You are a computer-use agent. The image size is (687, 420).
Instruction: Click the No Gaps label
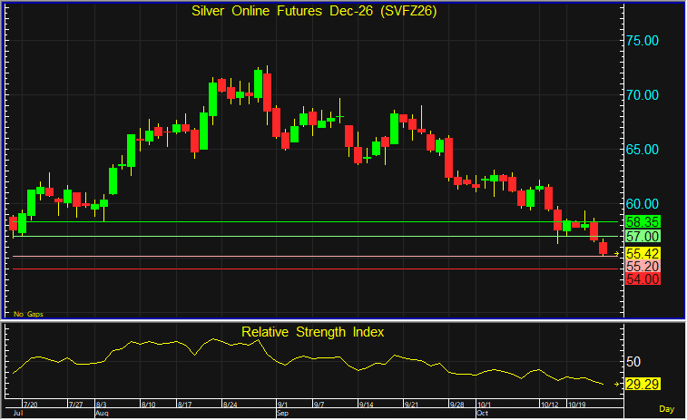pos(28,314)
